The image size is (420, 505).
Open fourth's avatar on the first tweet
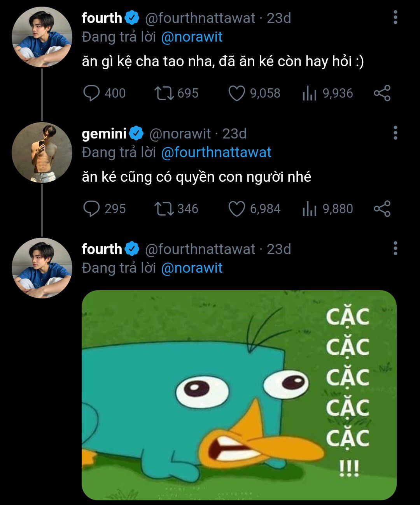[x=42, y=37]
